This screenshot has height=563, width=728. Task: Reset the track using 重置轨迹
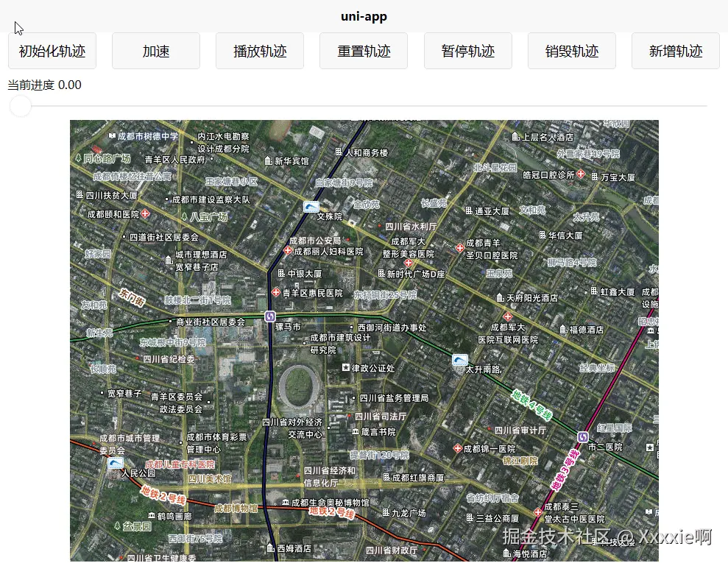point(364,50)
